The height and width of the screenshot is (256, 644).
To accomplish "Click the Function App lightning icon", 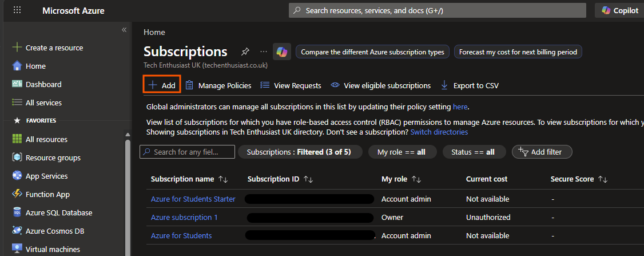I will [17, 194].
